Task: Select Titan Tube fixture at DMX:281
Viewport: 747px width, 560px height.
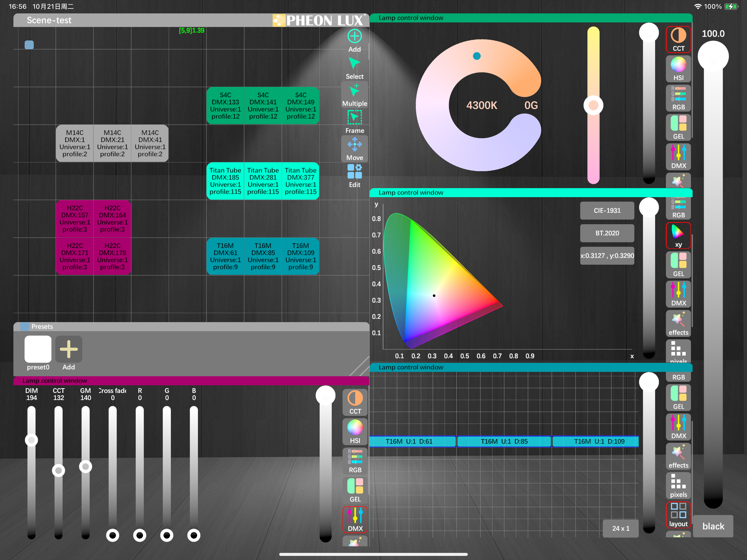Action: click(263, 181)
